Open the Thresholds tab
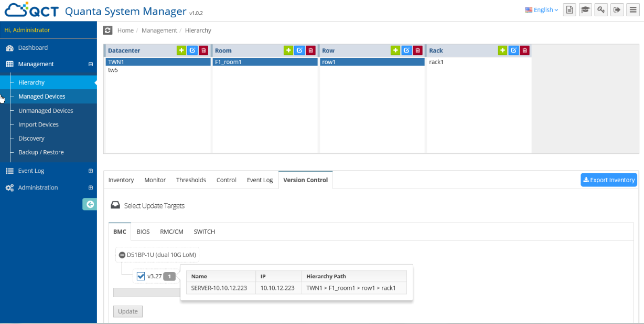Viewport: 644px width, 324px height. click(191, 180)
